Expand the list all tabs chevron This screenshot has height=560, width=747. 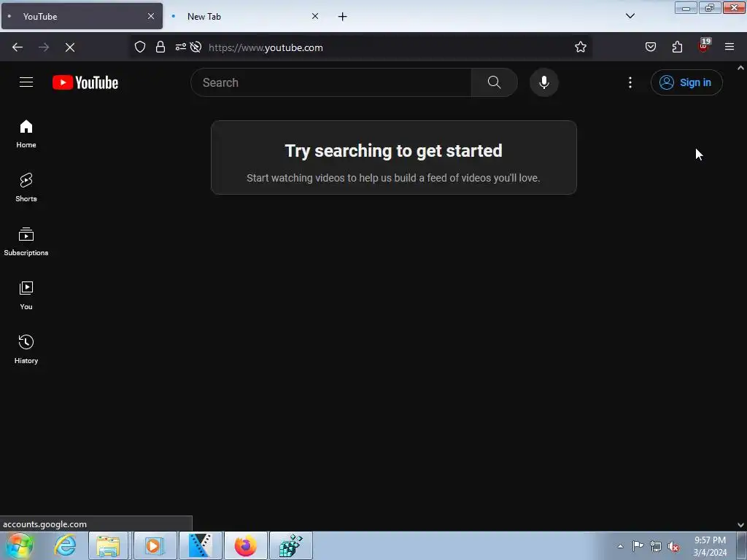(630, 16)
